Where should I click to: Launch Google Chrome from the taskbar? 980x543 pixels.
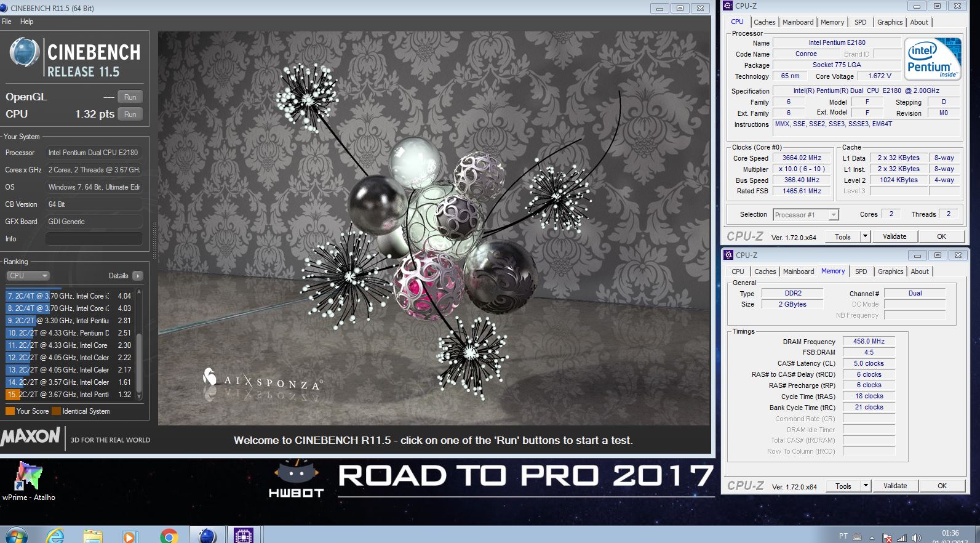[169, 536]
